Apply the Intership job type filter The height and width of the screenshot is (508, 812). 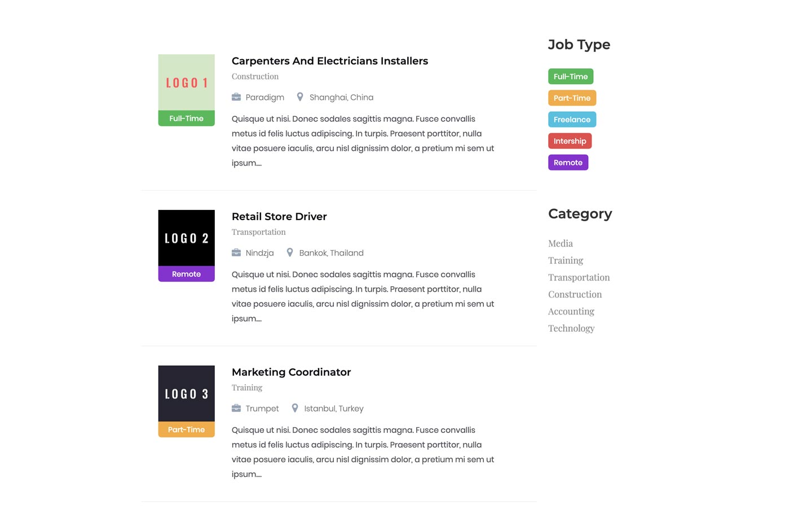point(570,141)
